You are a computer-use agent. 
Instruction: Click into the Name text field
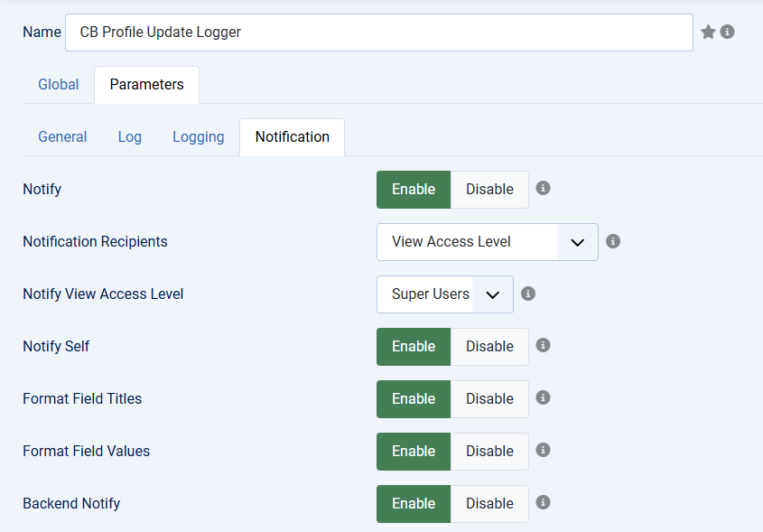(379, 33)
